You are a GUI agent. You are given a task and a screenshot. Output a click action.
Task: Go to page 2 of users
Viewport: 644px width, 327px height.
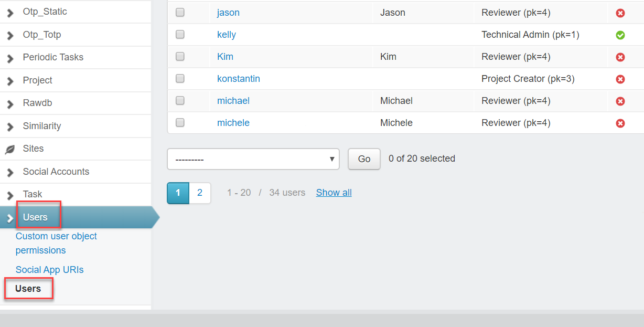[x=200, y=193]
